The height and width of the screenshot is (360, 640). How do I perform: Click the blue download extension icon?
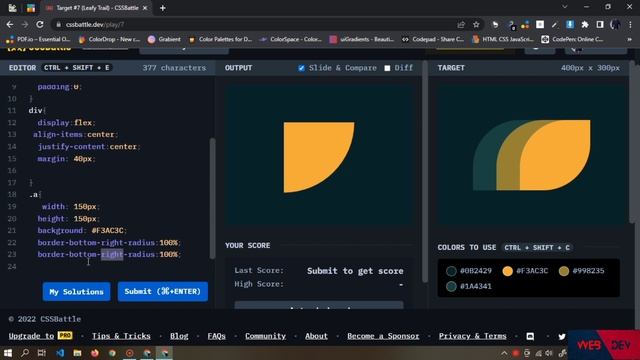[x=570, y=24]
